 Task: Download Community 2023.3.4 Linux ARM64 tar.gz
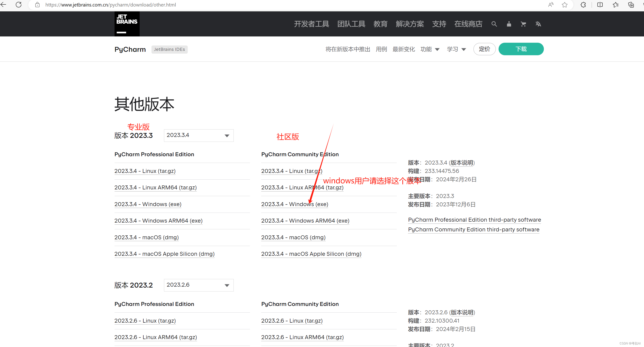point(302,187)
